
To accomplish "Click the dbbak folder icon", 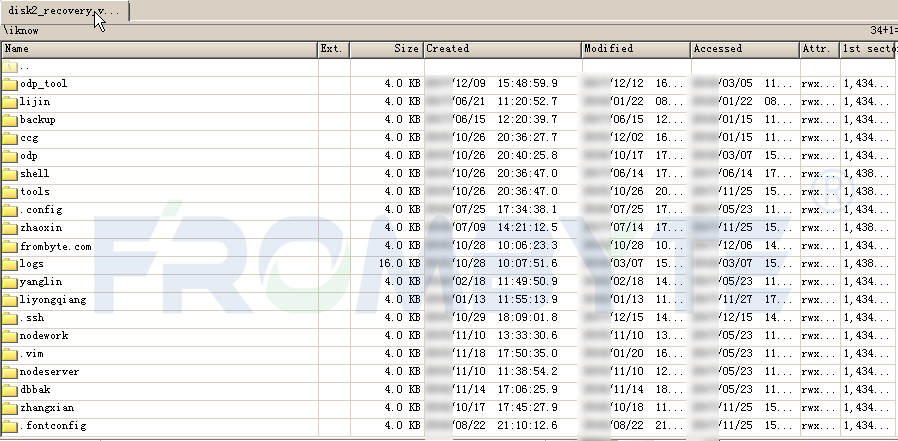I will (10, 391).
